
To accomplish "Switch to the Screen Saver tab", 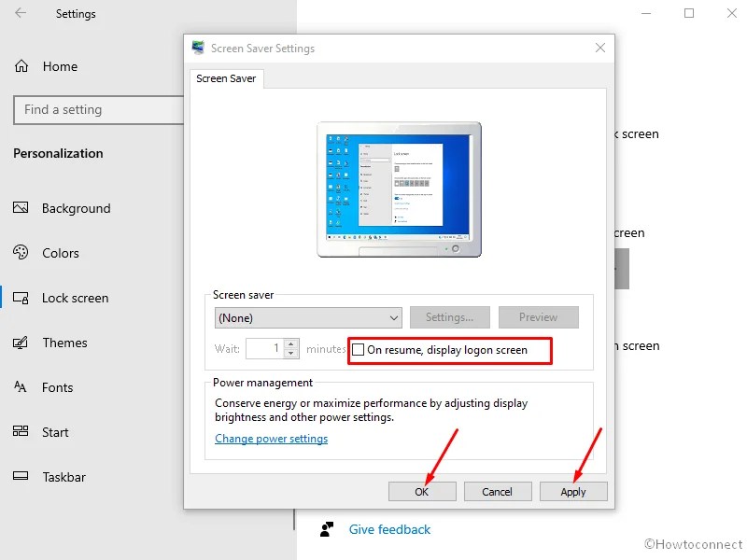I will [226, 78].
